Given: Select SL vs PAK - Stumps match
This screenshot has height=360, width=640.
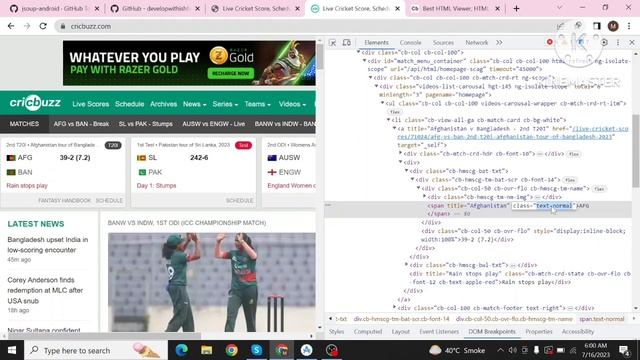Looking at the screenshot, I should pos(145,124).
